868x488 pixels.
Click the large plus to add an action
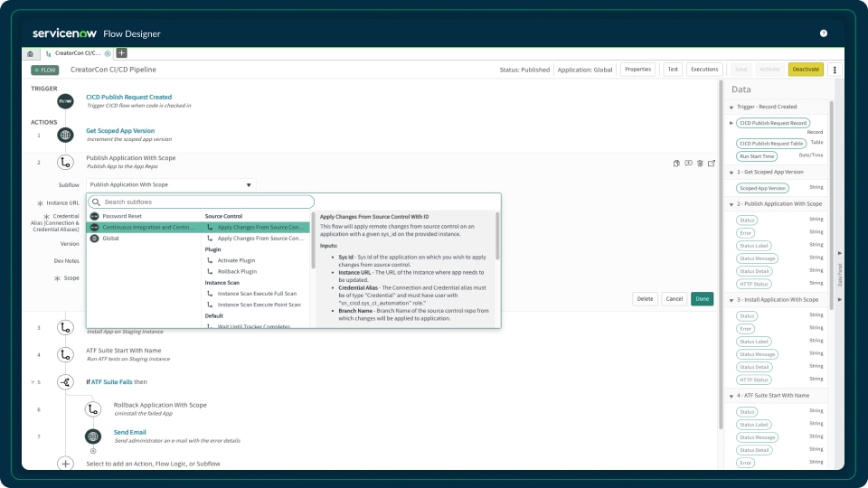[65, 464]
